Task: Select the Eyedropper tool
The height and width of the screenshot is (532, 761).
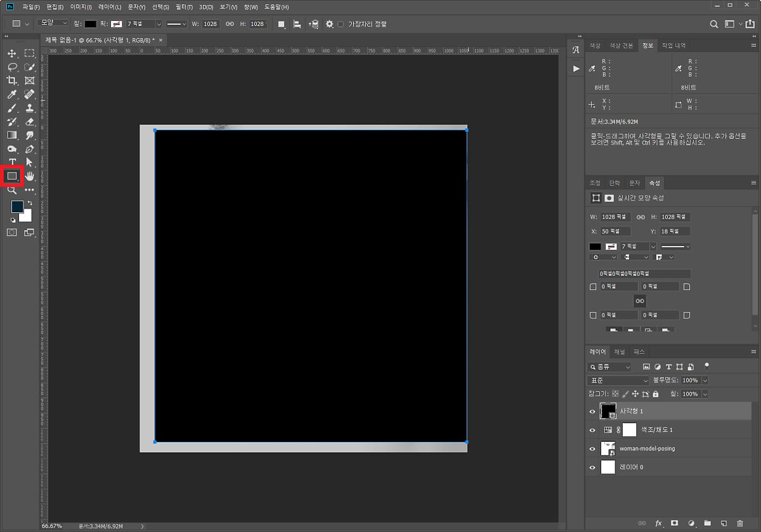Action: click(x=12, y=94)
